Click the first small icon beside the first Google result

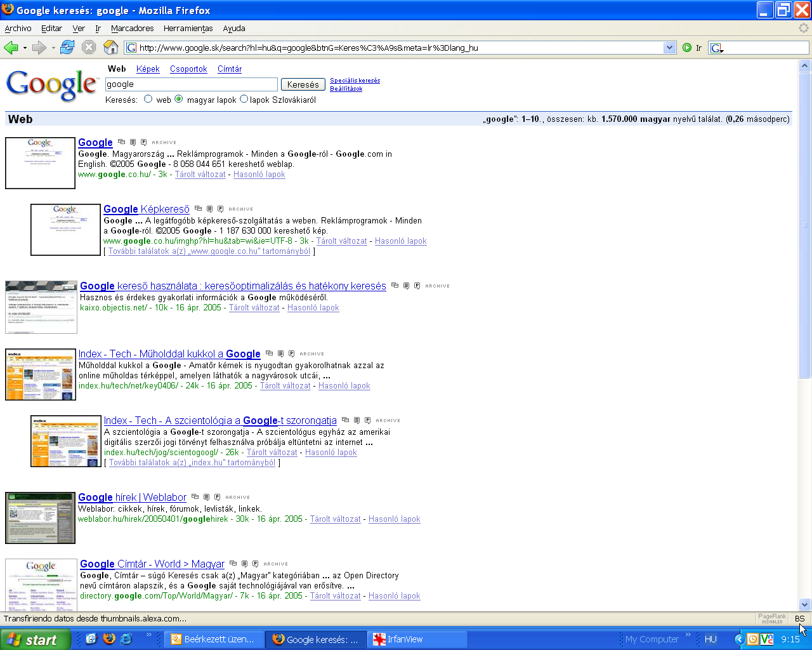tap(121, 142)
